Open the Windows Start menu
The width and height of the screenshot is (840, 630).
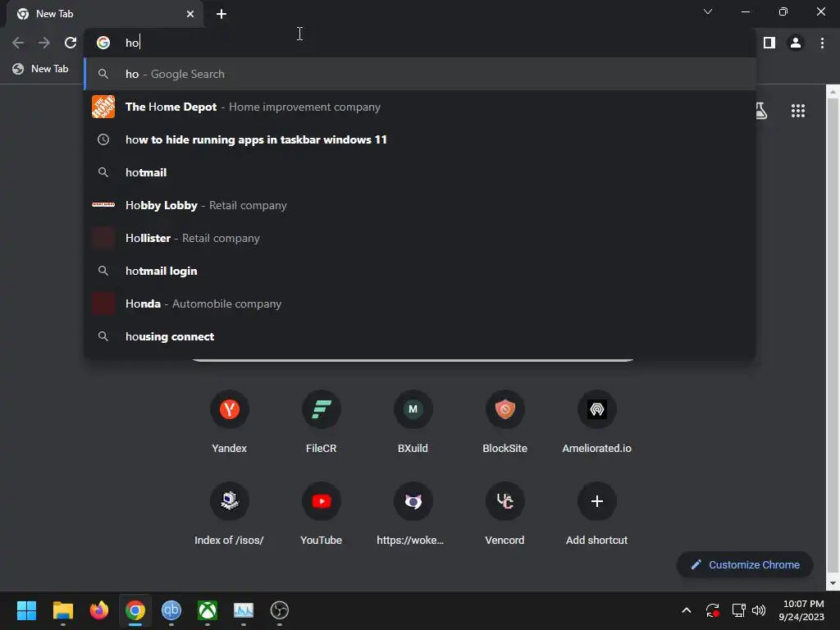pos(26,610)
